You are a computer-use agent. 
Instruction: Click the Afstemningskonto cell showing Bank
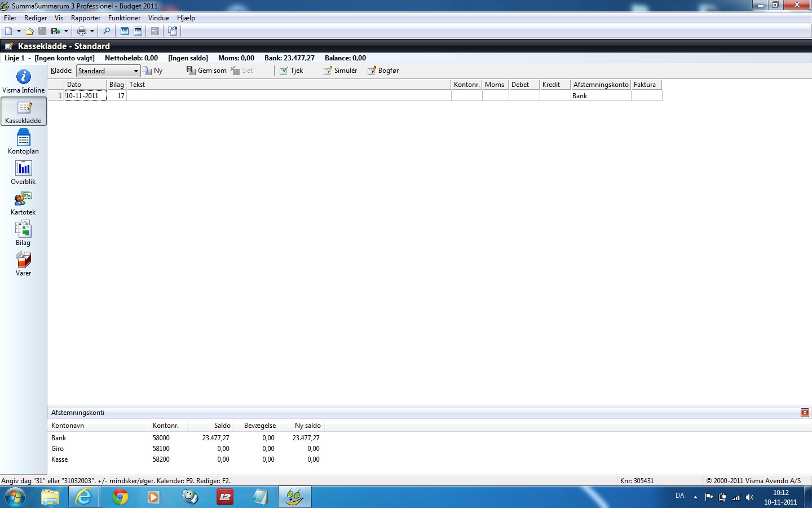(x=601, y=96)
